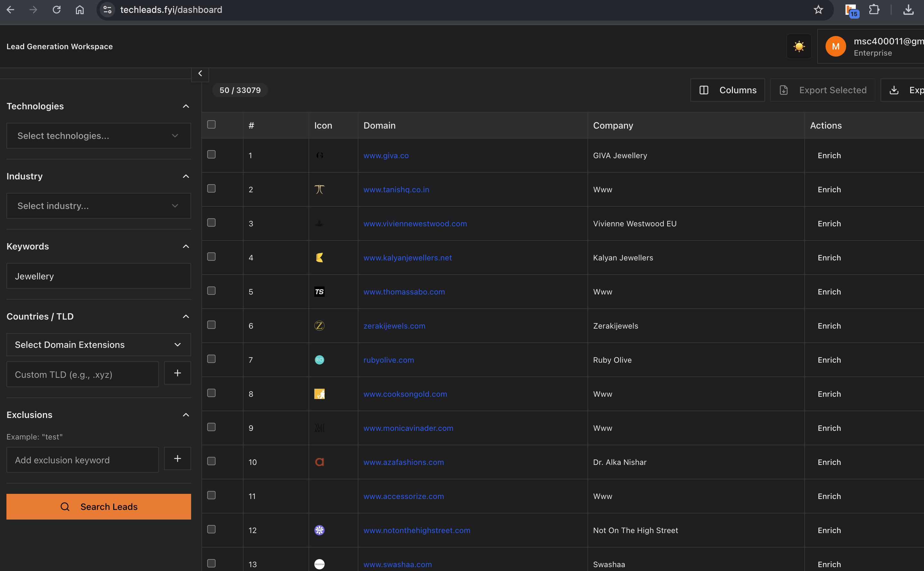The image size is (924, 571).
Task: Open Export Selected download icon
Action: point(784,90)
